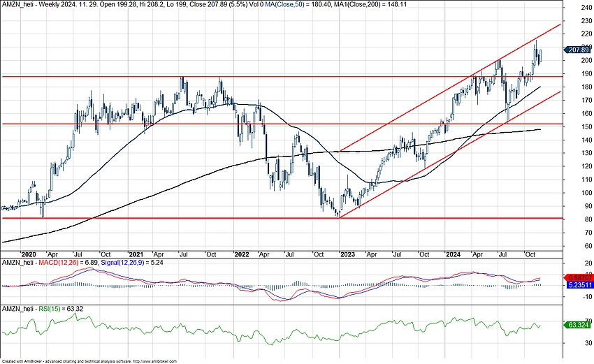Click the 30 RSI axis label

coord(588,343)
